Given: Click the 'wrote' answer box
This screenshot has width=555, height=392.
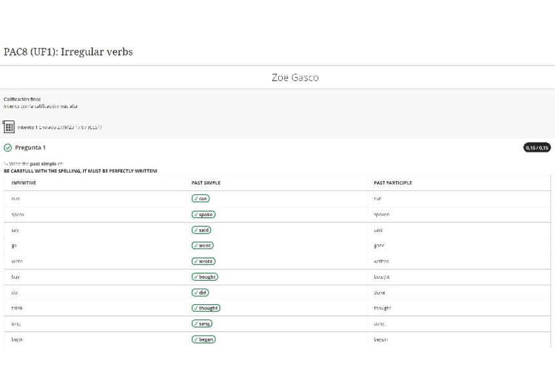Looking at the screenshot, I should (204, 261).
